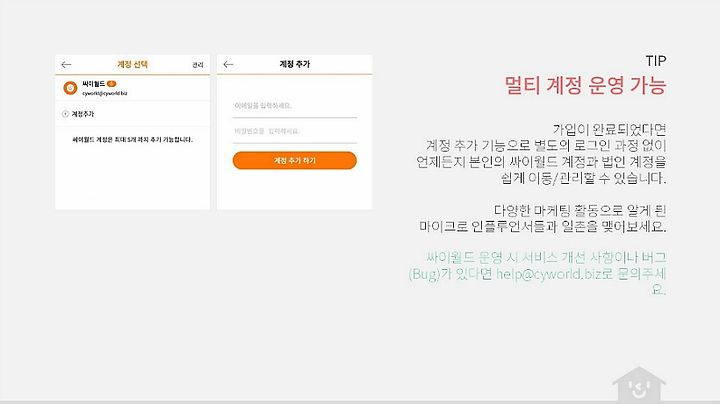Click the TIP label above the heading
The image size is (720, 404).
(x=656, y=61)
